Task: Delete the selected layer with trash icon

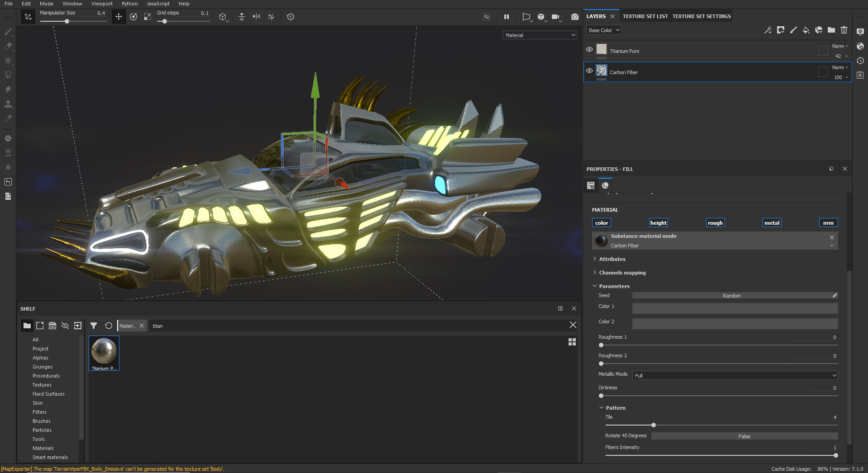Action: tap(844, 30)
